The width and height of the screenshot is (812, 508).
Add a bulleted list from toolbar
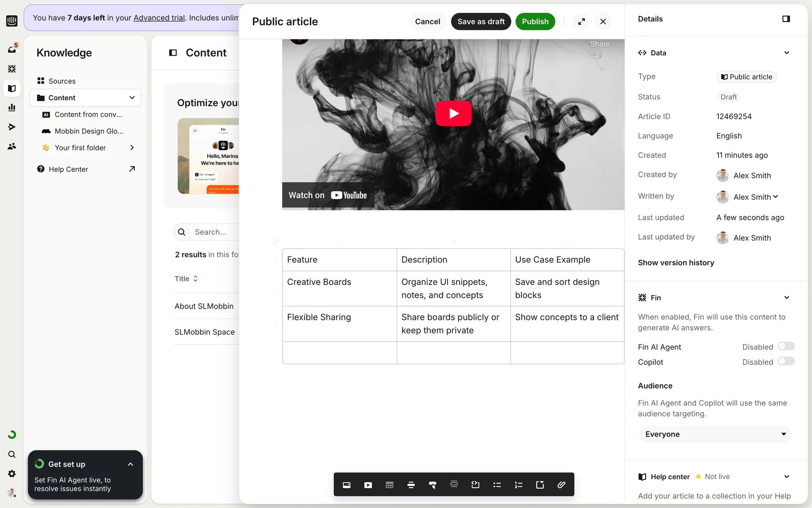(x=497, y=485)
